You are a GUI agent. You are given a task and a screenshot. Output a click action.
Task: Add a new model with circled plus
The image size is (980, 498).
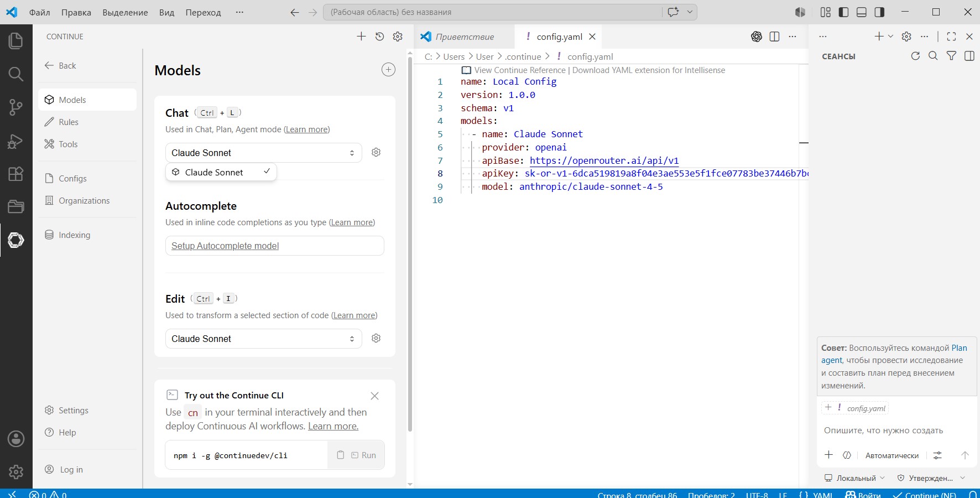[x=389, y=70]
